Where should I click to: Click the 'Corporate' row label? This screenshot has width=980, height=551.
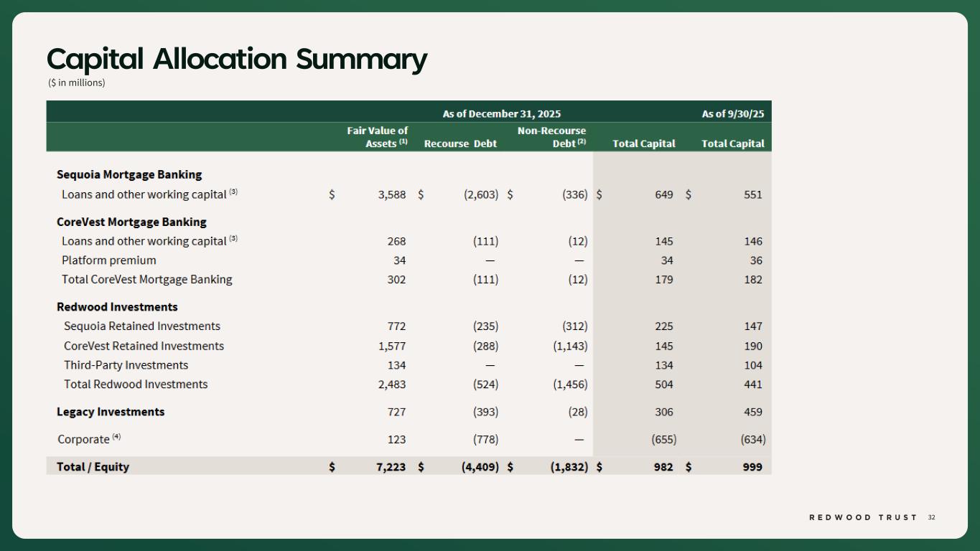[x=84, y=439]
